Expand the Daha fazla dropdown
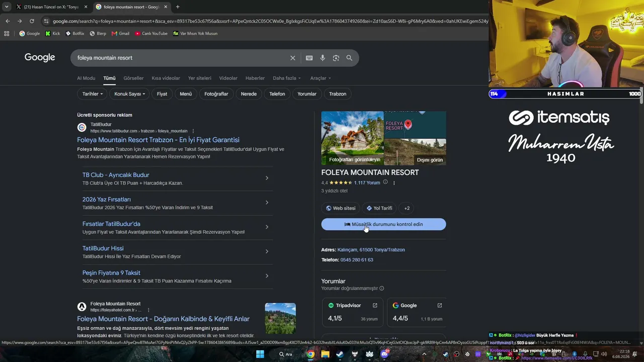 287,78
